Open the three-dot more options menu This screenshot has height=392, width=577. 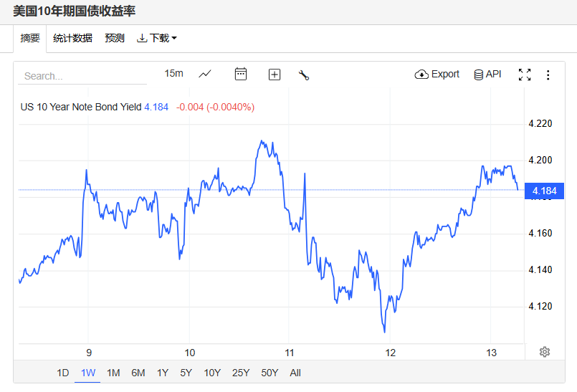pyautogui.click(x=548, y=75)
